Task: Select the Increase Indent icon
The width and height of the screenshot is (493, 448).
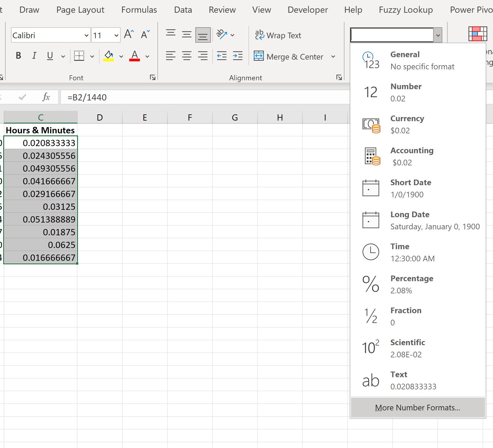Action: [x=237, y=56]
